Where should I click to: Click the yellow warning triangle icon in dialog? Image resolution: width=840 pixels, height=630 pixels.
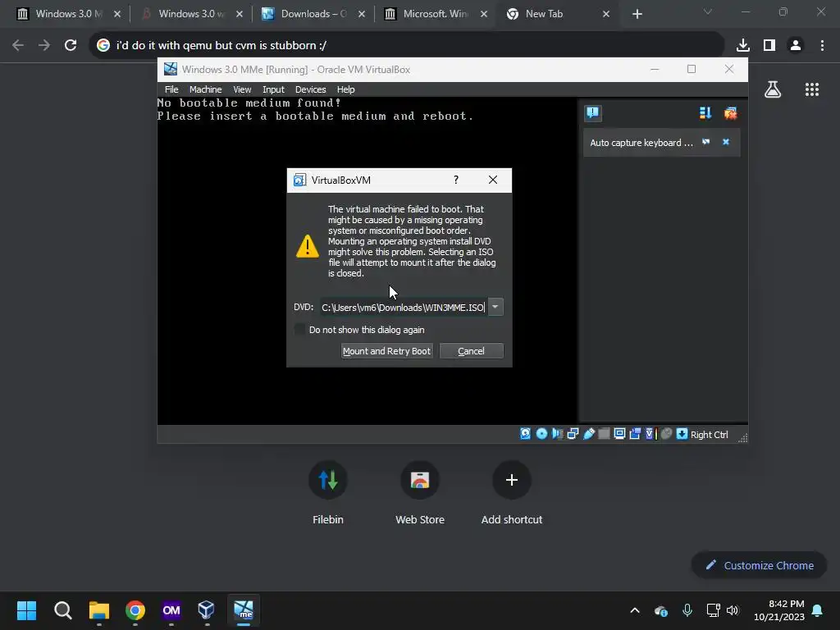tap(308, 246)
